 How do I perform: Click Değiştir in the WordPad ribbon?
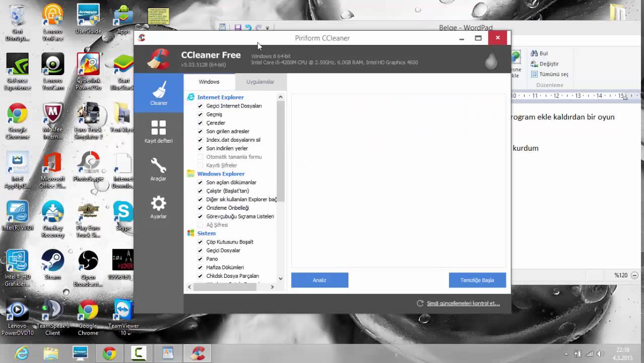545,64
